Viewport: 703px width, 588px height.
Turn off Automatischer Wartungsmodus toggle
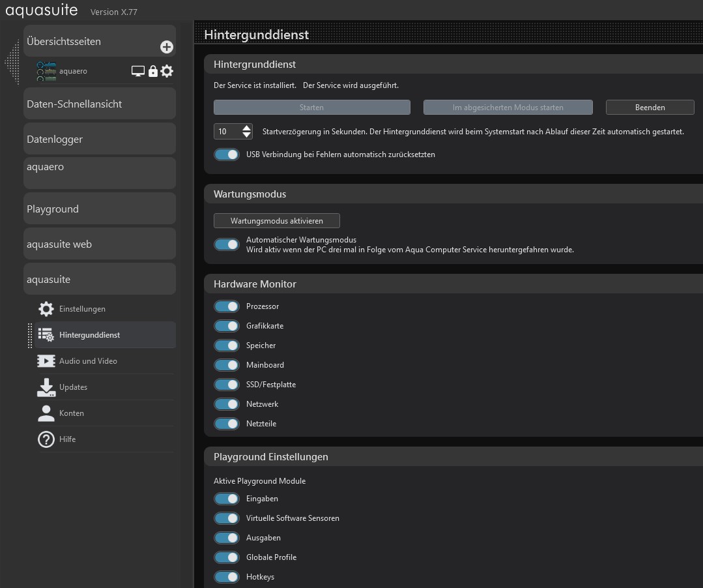[227, 244]
